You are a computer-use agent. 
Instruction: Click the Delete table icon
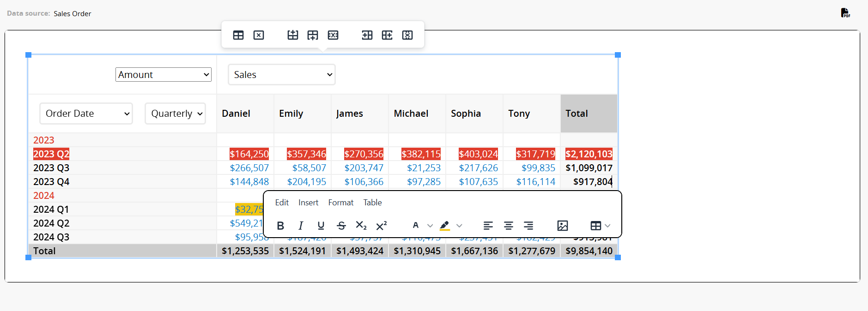pyautogui.click(x=259, y=35)
